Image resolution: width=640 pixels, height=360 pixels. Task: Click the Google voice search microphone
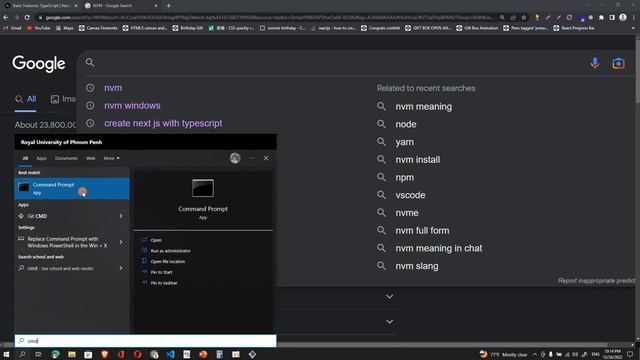point(595,63)
